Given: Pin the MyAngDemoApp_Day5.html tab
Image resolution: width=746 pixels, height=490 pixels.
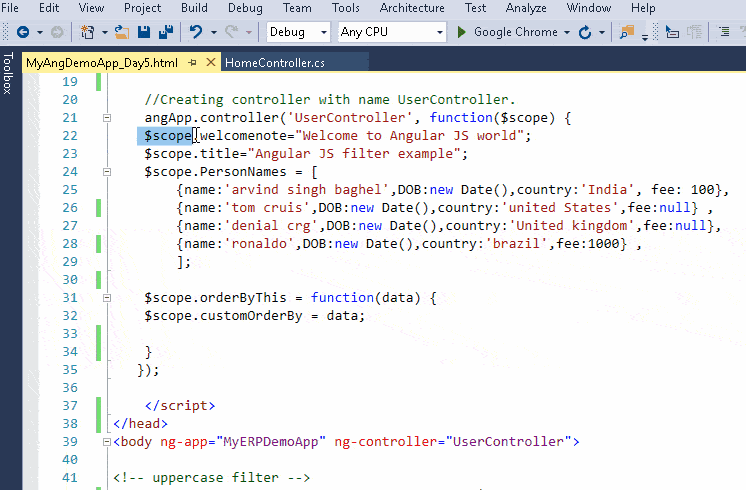Looking at the screenshot, I should [192, 62].
